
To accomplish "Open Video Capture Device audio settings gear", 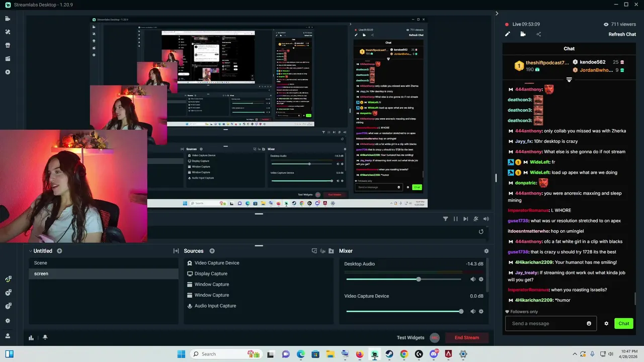I will pyautogui.click(x=481, y=311).
